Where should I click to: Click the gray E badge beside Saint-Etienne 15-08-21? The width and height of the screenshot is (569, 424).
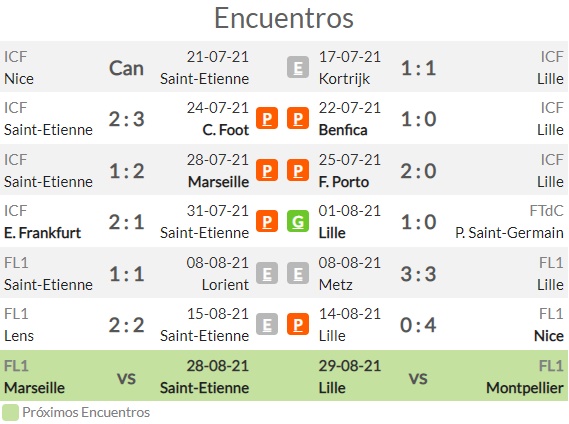tap(267, 324)
